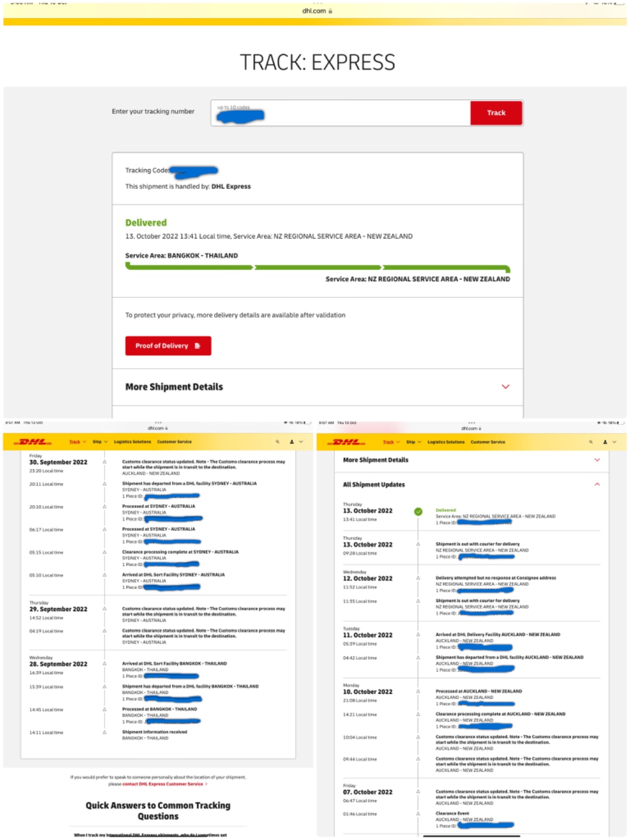Click the green Delivered checkmark icon
This screenshot has width=630, height=840.
[418, 511]
